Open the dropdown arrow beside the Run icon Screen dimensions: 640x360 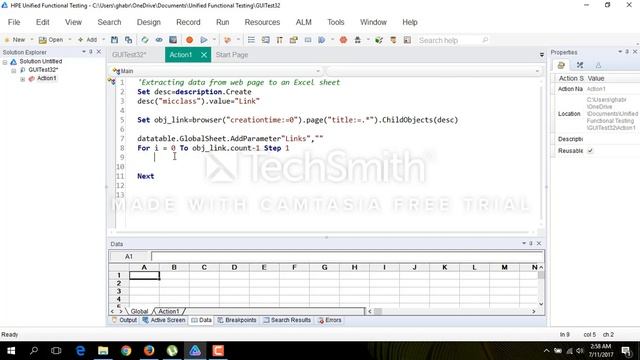pos(214,40)
